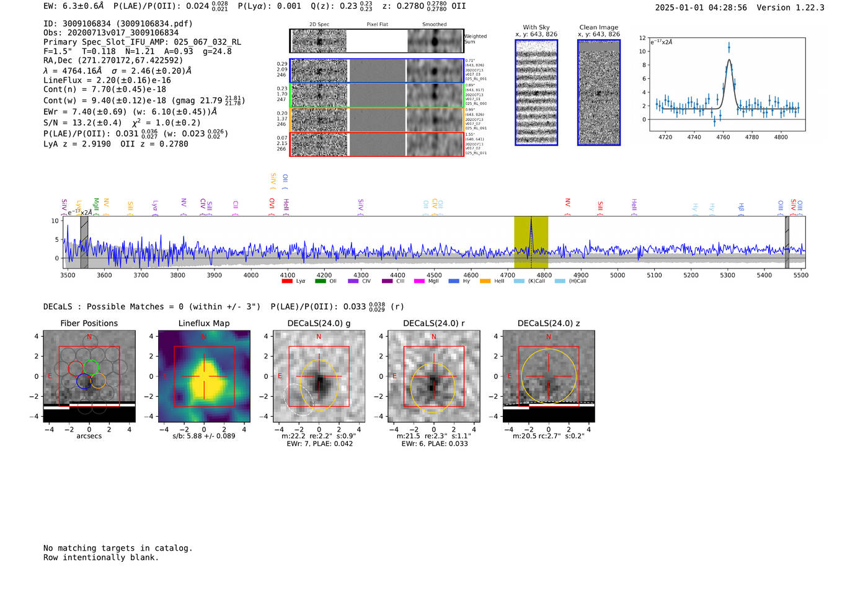Select the red OVI line marker

[272, 207]
